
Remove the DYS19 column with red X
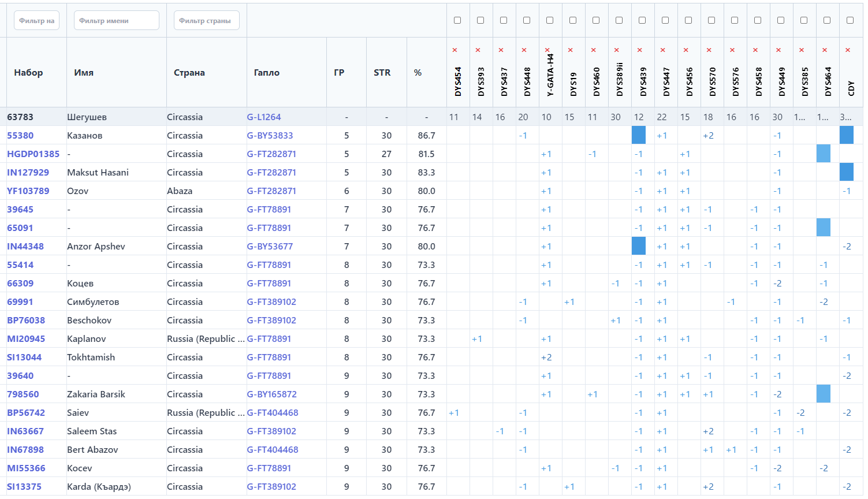pyautogui.click(x=570, y=50)
